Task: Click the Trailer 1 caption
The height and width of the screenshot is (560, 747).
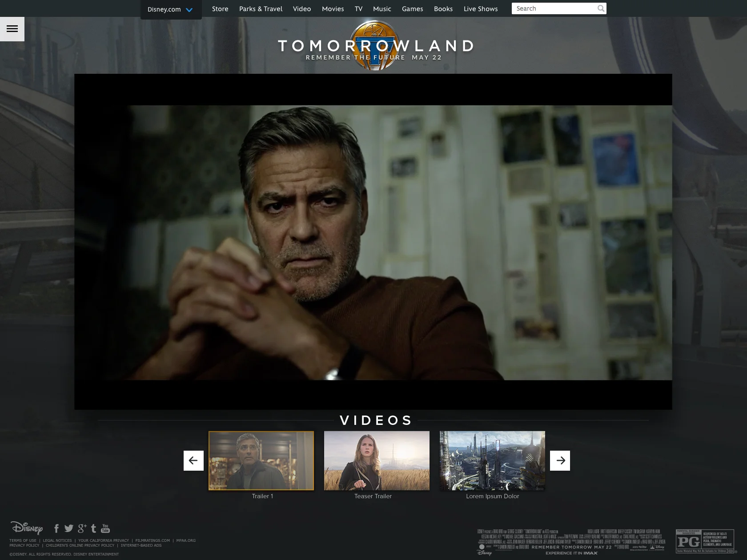Action: tap(262, 496)
